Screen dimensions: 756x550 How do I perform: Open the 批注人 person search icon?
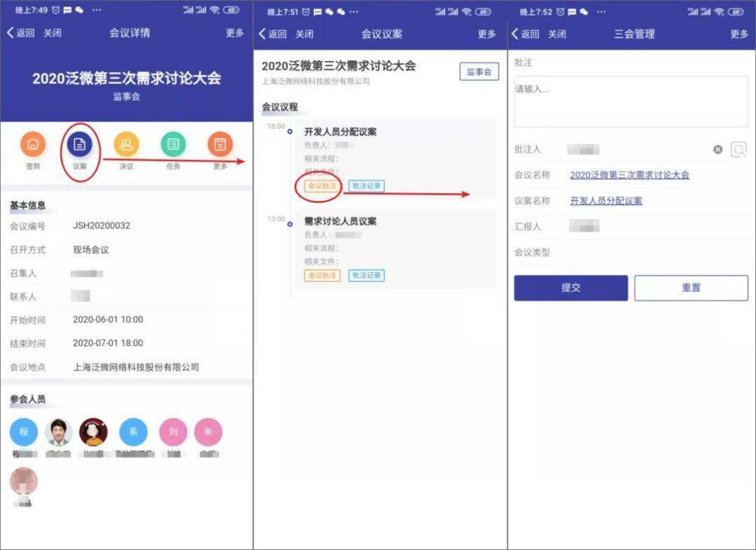pyautogui.click(x=739, y=149)
